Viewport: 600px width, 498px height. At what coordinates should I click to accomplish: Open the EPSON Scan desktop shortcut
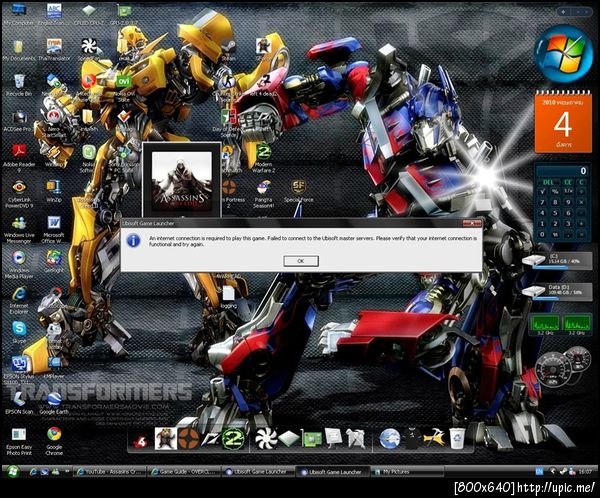click(19, 402)
